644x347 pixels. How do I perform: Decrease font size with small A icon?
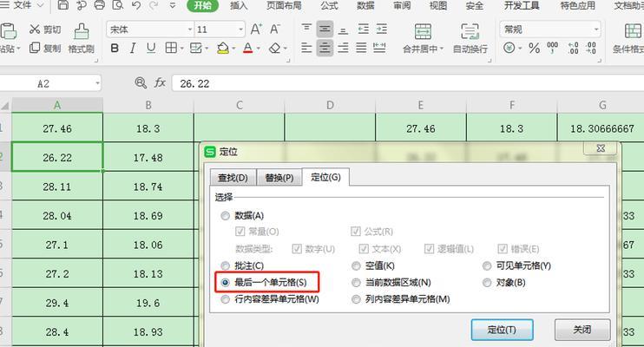[x=275, y=29]
